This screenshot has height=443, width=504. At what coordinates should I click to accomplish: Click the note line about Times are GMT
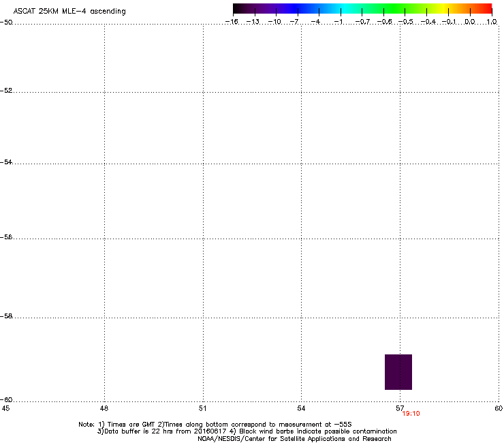click(x=215, y=425)
